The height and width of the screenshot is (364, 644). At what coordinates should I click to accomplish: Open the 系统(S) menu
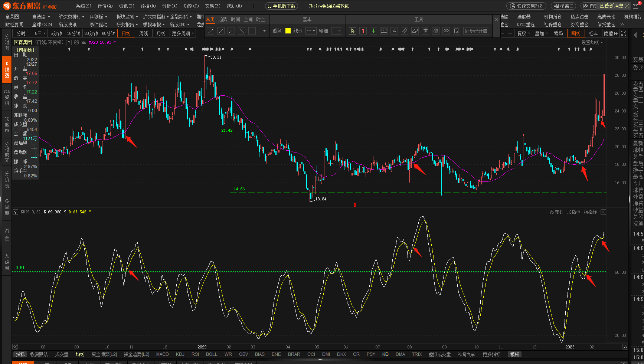pyautogui.click(x=84, y=6)
